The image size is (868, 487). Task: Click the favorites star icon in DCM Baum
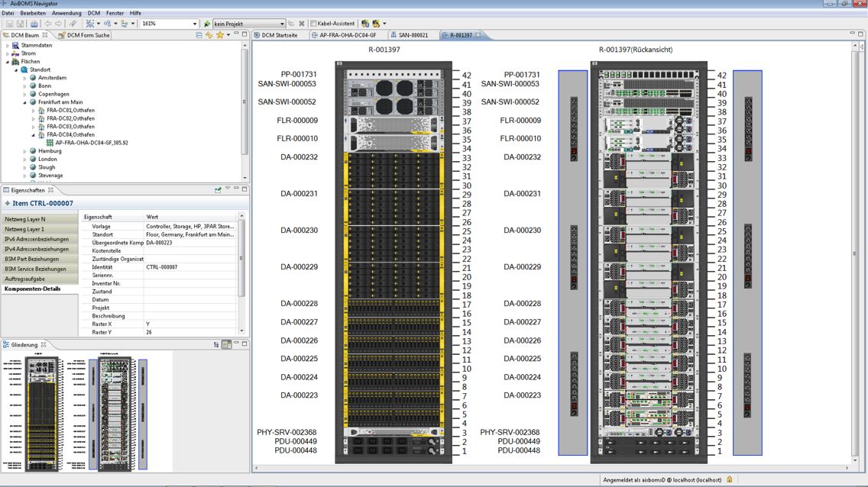point(220,35)
